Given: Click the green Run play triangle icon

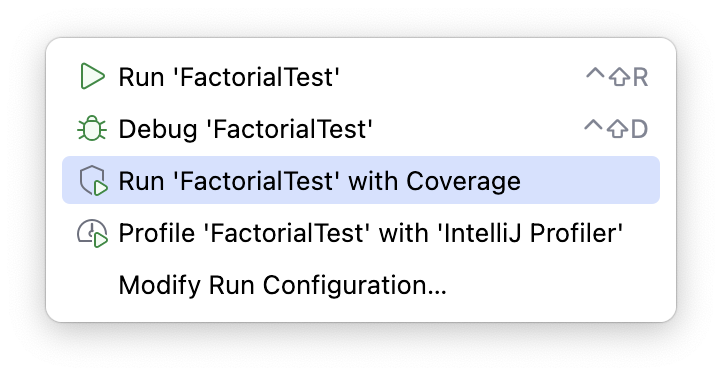Looking at the screenshot, I should coord(92,76).
